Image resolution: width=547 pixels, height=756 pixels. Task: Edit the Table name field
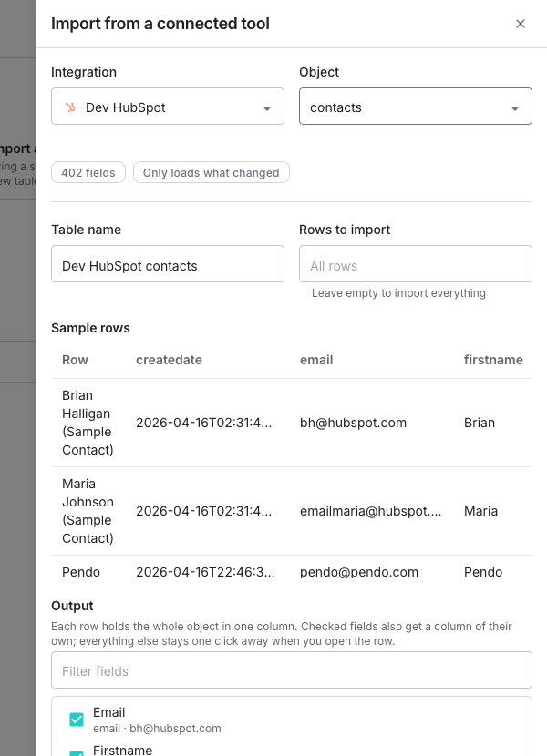click(168, 264)
